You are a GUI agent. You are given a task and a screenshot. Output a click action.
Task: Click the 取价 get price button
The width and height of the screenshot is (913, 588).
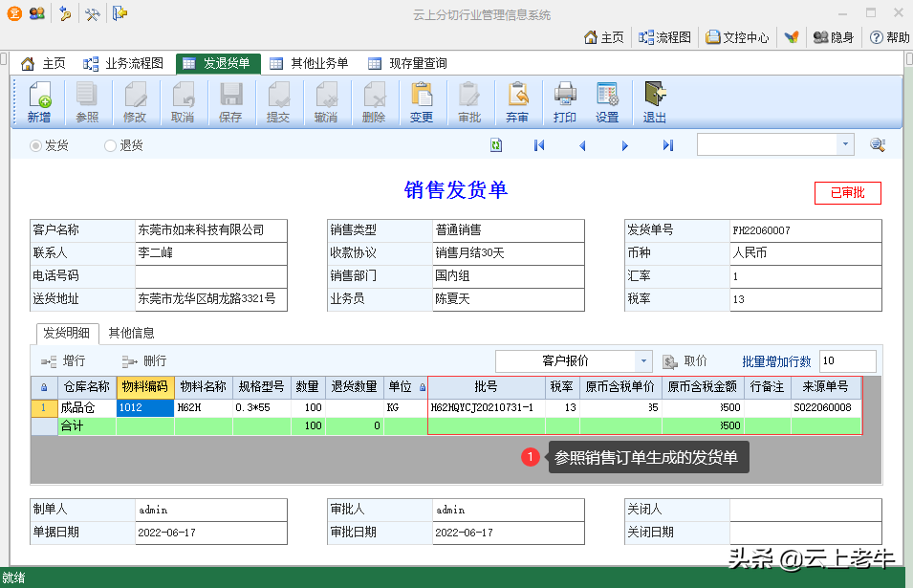[x=685, y=361]
